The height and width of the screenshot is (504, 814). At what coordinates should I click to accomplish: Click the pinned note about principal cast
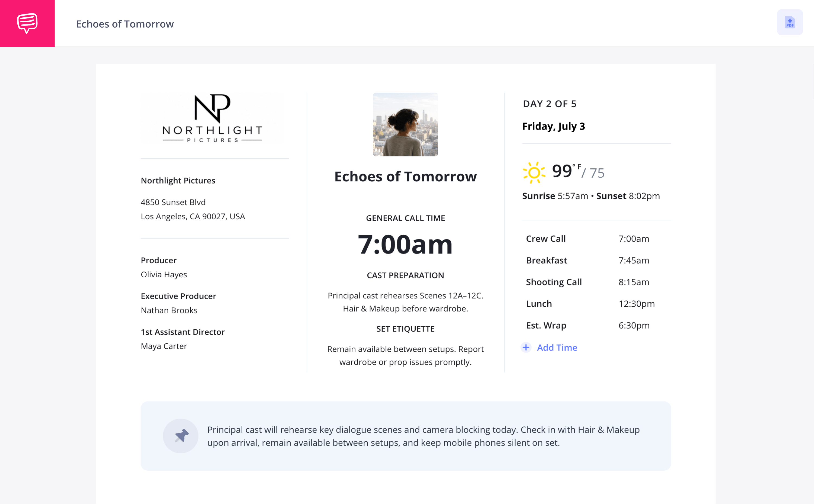click(423, 436)
